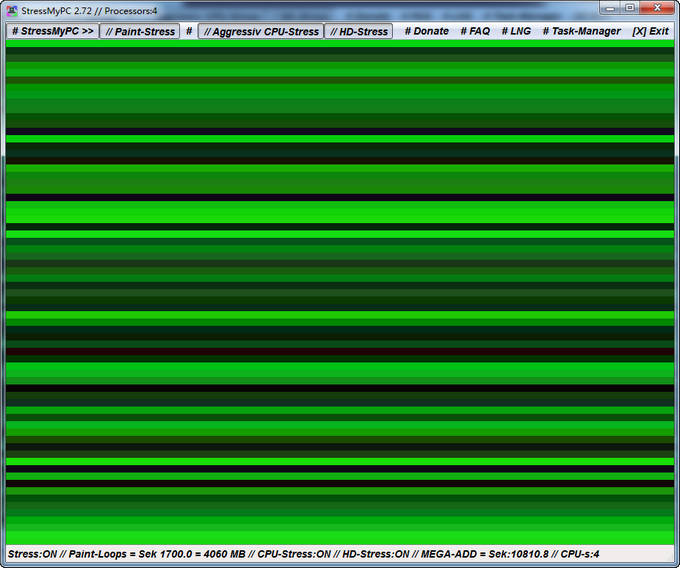Click the green paint-stress rendering area
The image size is (680, 568).
coord(340,293)
